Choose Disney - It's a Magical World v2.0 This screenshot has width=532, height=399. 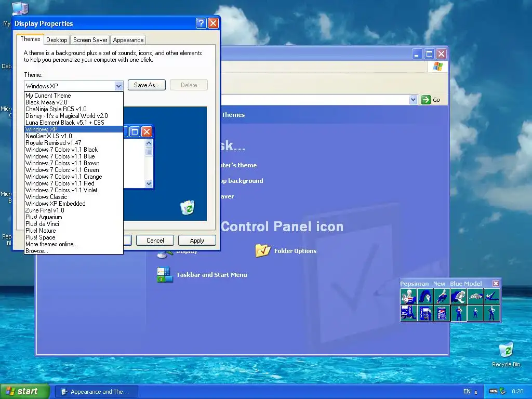pos(74,116)
